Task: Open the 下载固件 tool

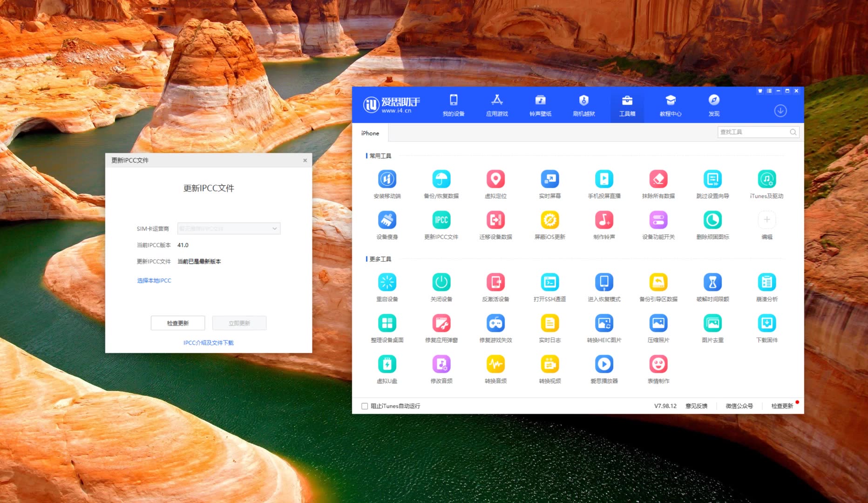Action: (767, 323)
